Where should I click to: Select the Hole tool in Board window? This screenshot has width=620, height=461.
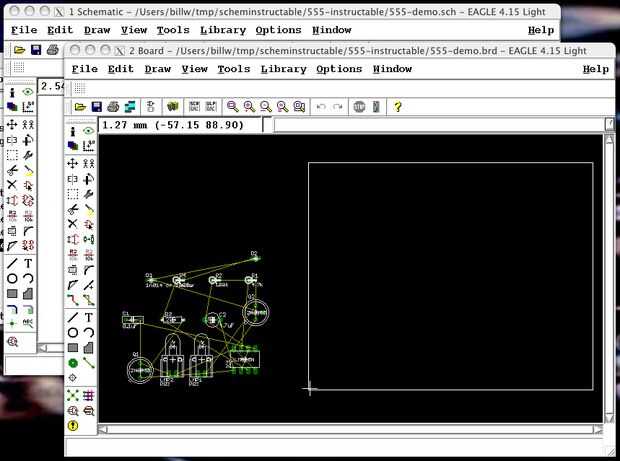pos(73,378)
